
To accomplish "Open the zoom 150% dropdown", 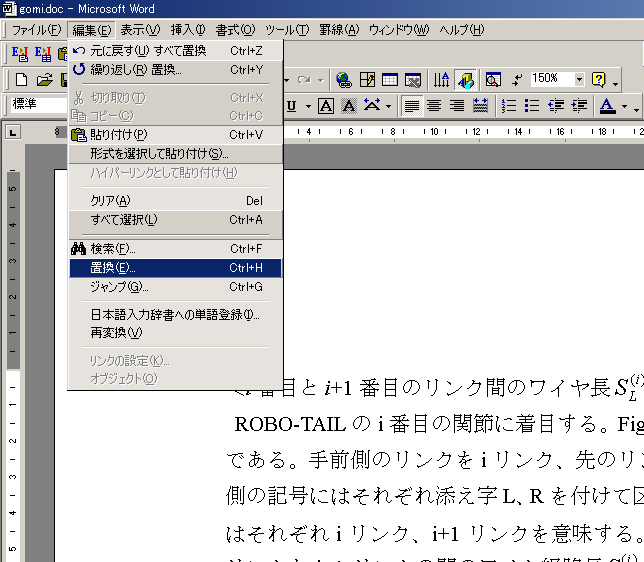I will click(x=579, y=79).
